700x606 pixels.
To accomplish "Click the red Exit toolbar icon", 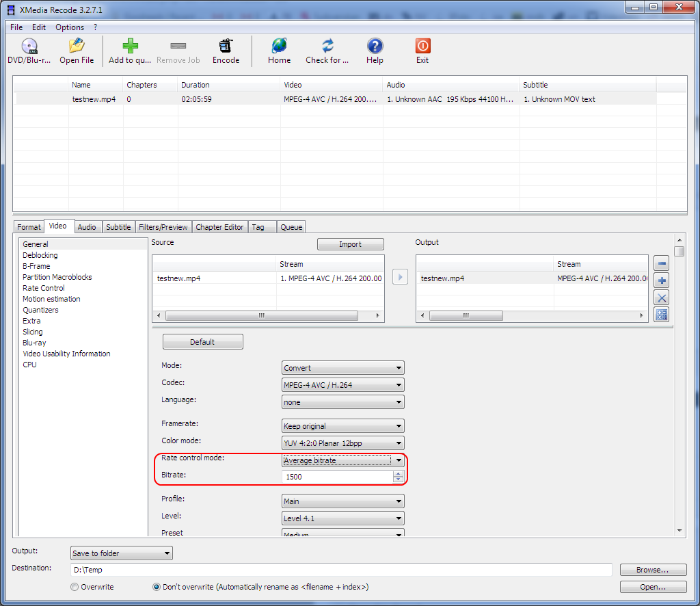I will [422, 47].
